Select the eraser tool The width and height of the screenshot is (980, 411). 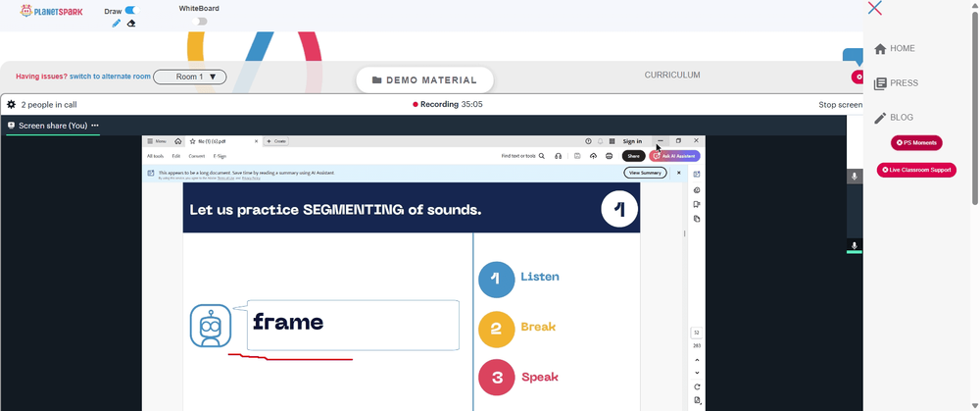(x=131, y=24)
